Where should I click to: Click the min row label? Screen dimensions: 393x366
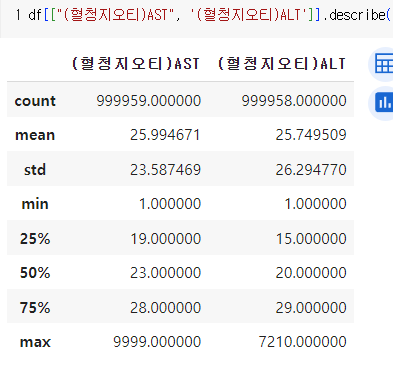coord(35,204)
